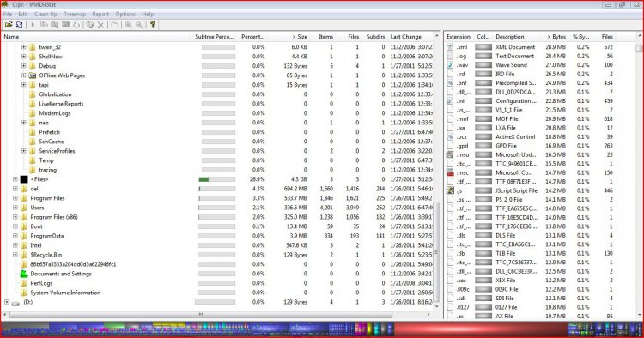Click the Refresh All toolbar icon
This screenshot has height=338, width=644.
coord(19,25)
